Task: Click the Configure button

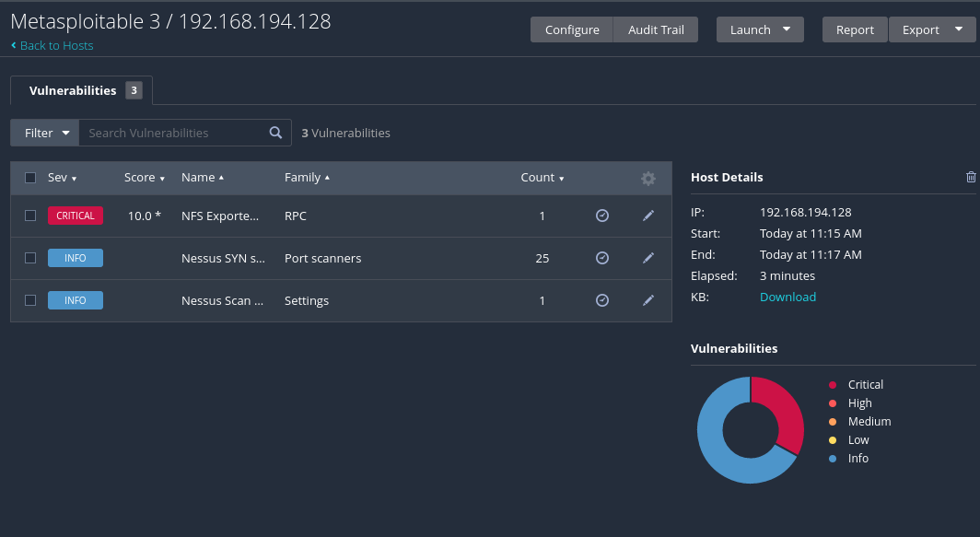Action: pos(572,29)
